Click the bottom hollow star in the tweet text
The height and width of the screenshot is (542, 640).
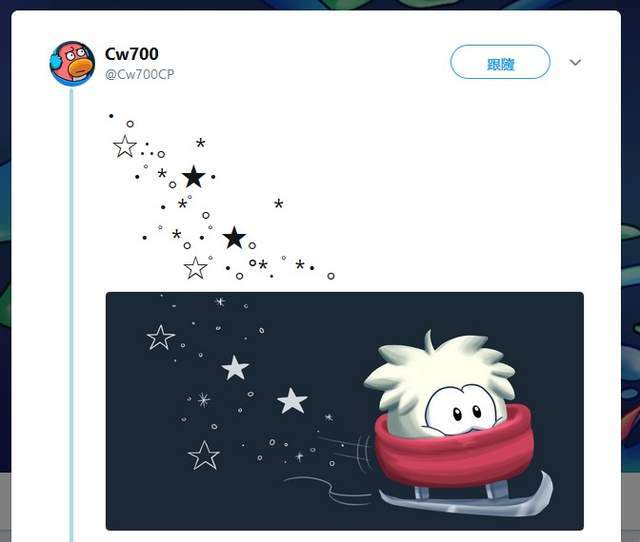tap(196, 268)
